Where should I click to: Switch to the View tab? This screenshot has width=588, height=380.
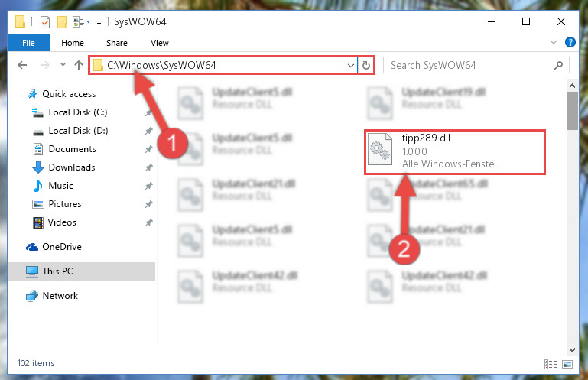(x=160, y=43)
